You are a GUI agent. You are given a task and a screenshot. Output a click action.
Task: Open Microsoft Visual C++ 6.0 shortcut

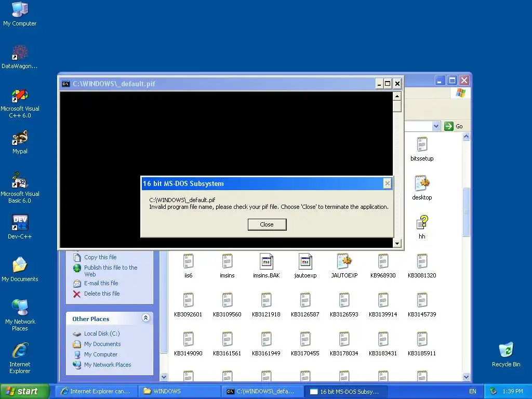coord(20,103)
